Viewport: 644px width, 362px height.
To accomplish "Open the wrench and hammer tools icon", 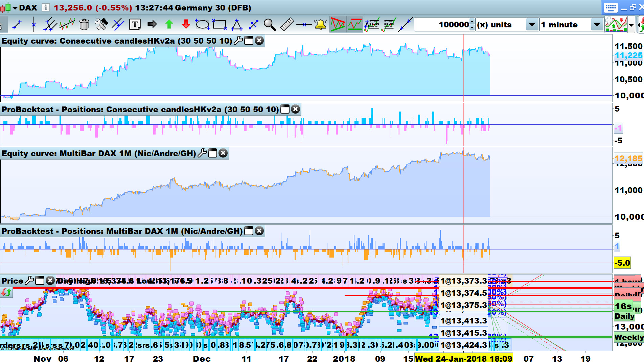I will click(101, 25).
